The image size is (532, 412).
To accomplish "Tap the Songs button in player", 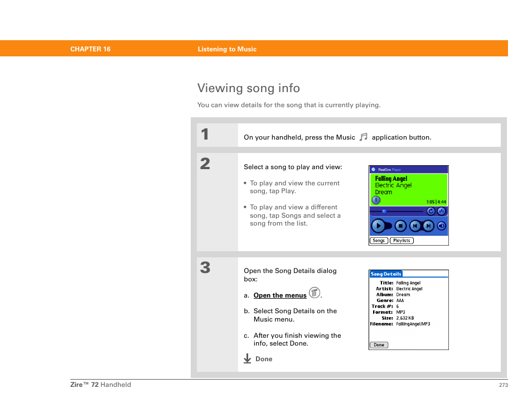I will (379, 241).
